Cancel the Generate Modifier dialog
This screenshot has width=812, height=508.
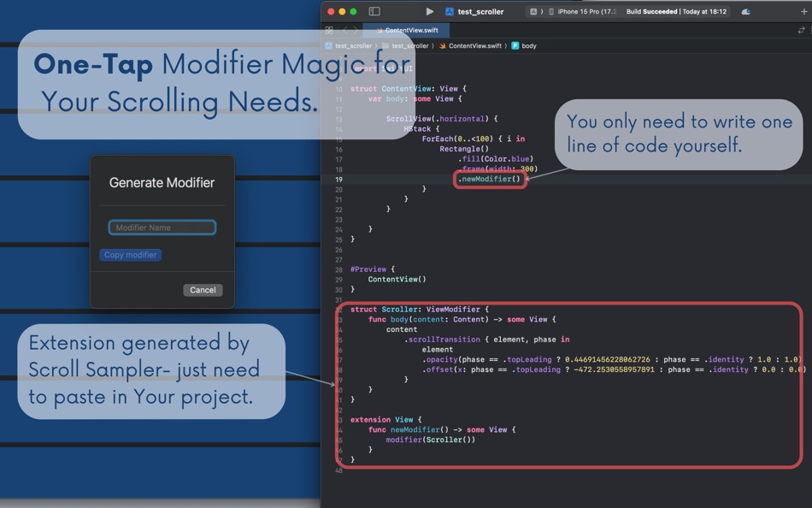click(203, 290)
